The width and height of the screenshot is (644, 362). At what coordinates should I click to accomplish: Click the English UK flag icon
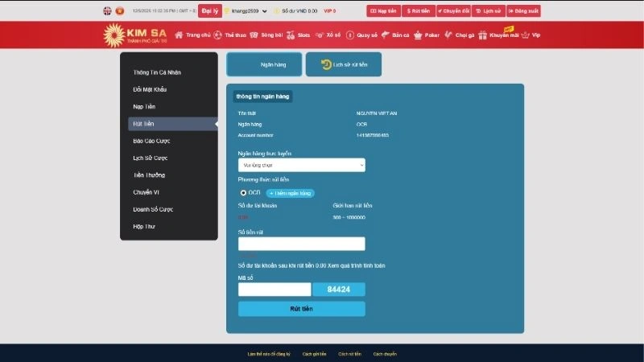108,11
